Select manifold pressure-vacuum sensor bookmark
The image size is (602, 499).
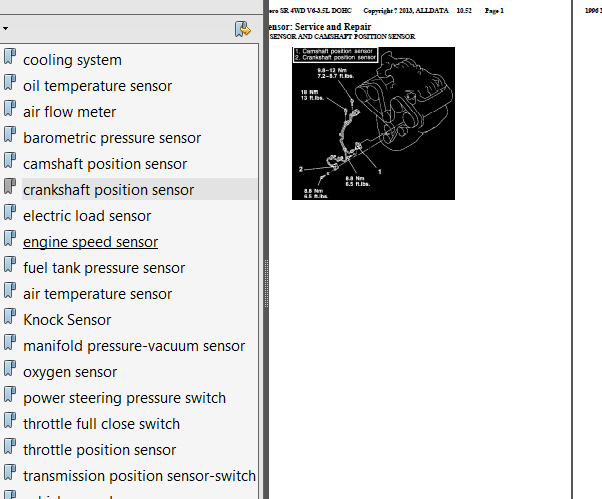134,346
